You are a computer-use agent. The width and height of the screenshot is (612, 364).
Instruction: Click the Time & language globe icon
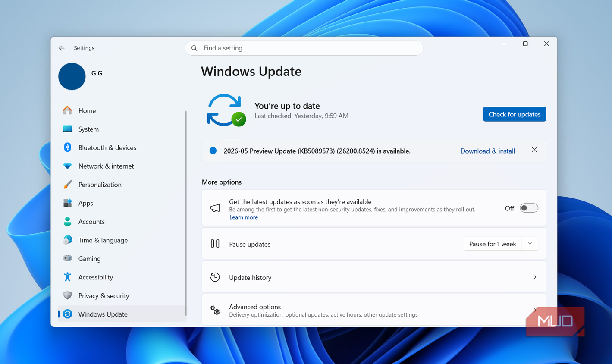pos(67,240)
